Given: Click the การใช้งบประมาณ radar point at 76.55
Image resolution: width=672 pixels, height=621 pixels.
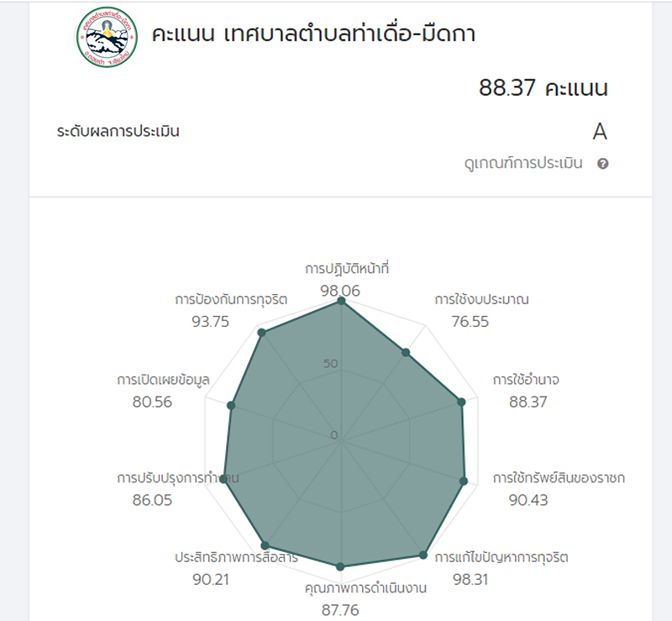Looking at the screenshot, I should (406, 353).
